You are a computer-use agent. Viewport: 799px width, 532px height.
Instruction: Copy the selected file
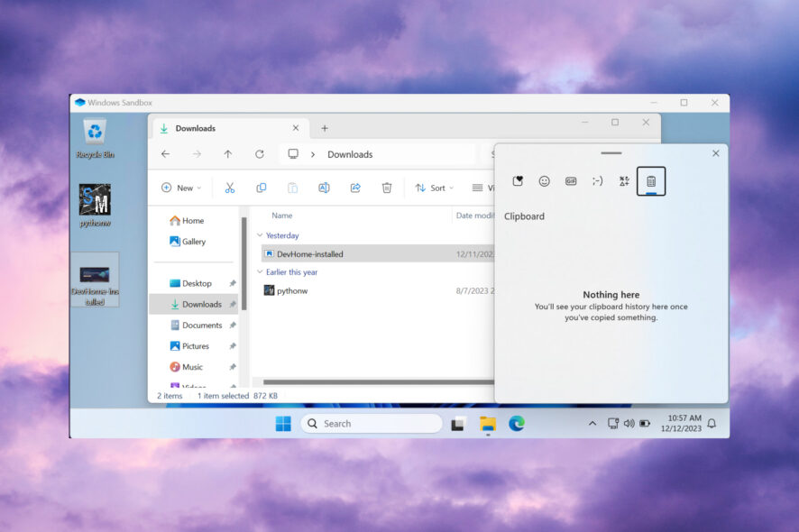click(x=261, y=188)
